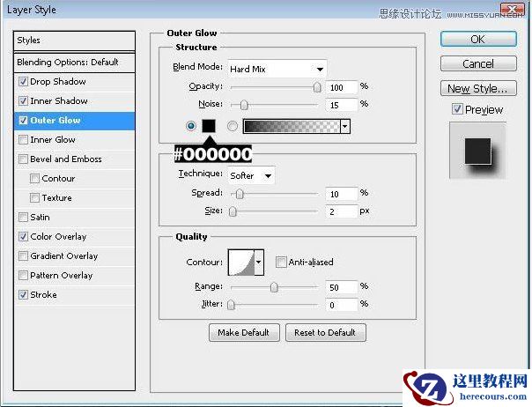Image resolution: width=532 pixels, height=407 pixels.
Task: Click the New Style... button
Action: point(478,88)
